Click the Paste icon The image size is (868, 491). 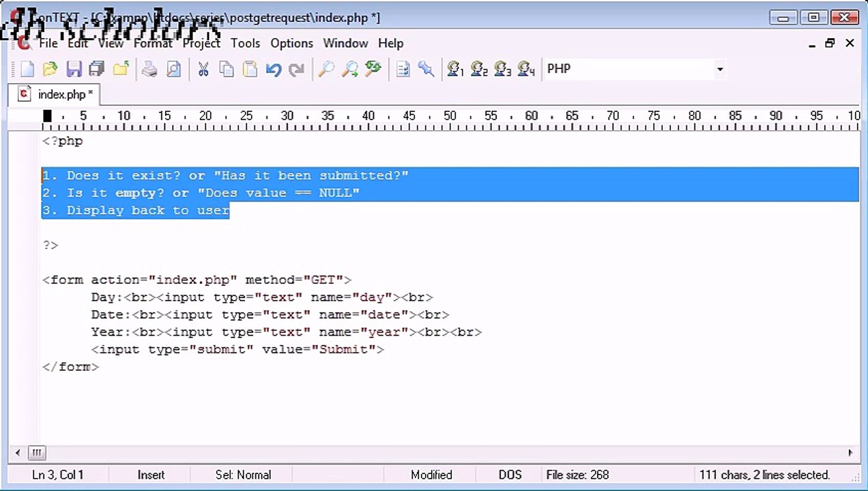250,69
